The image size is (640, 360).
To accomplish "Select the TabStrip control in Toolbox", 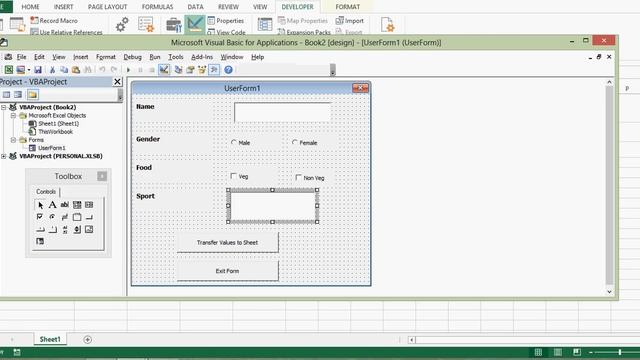I will click(x=40, y=229).
